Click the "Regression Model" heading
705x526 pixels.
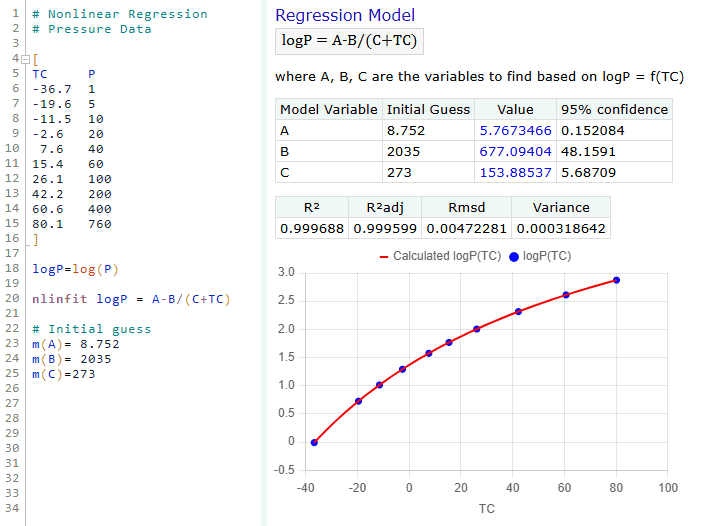click(345, 16)
